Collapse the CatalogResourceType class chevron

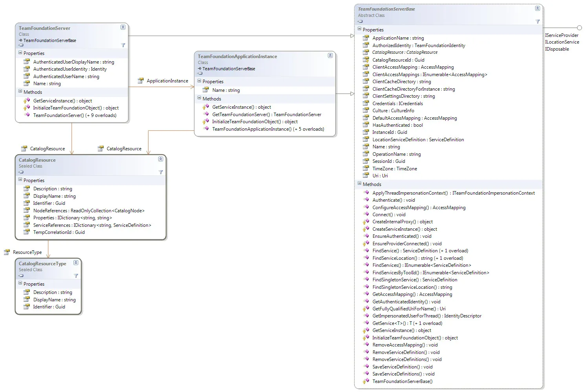tap(76, 263)
